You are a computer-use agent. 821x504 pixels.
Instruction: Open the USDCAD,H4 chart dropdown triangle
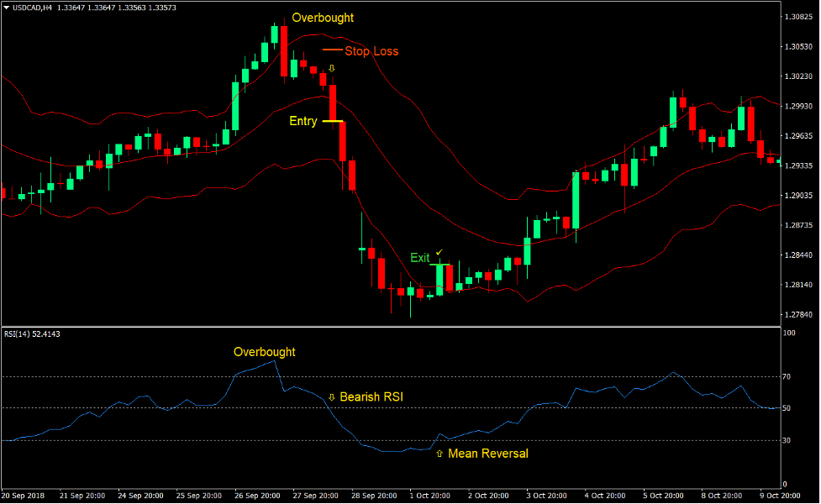pyautogui.click(x=7, y=7)
